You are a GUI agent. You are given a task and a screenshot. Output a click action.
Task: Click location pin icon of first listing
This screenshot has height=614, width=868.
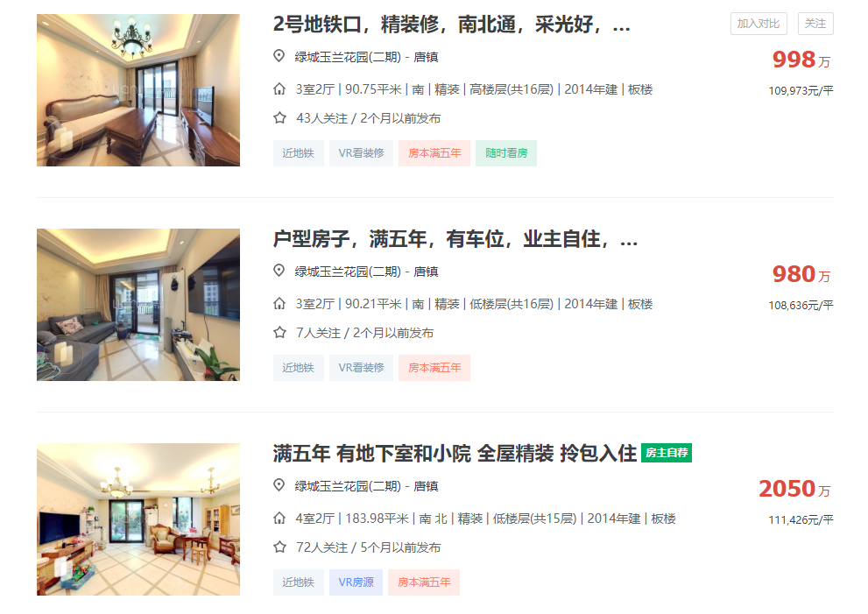(279, 56)
